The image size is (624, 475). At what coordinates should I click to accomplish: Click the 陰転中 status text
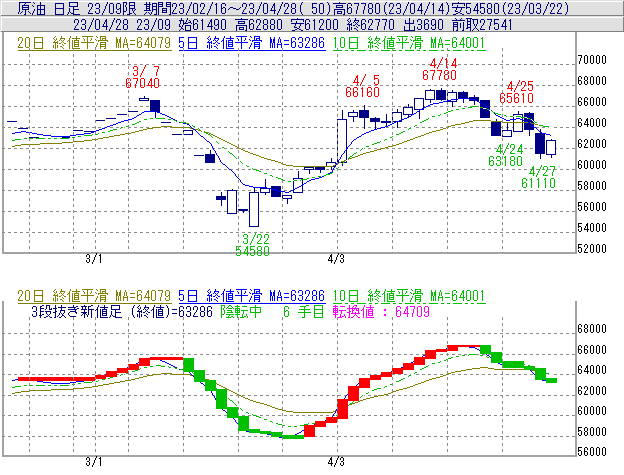pos(241,311)
